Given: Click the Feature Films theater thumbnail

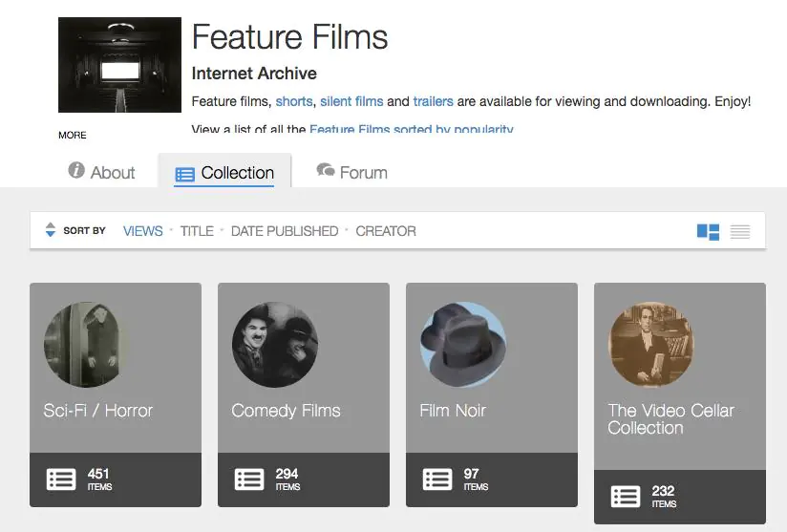Looking at the screenshot, I should pos(119,65).
